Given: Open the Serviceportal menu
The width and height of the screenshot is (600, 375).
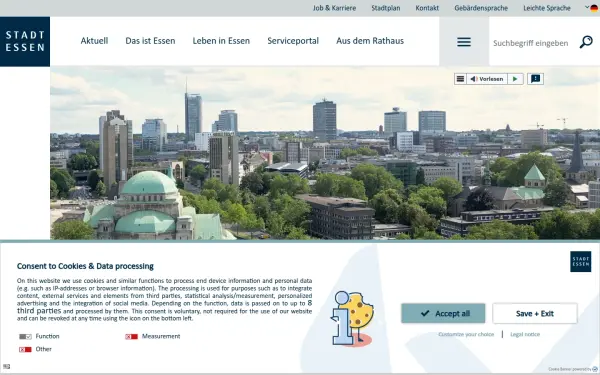Looking at the screenshot, I should click(x=293, y=41).
